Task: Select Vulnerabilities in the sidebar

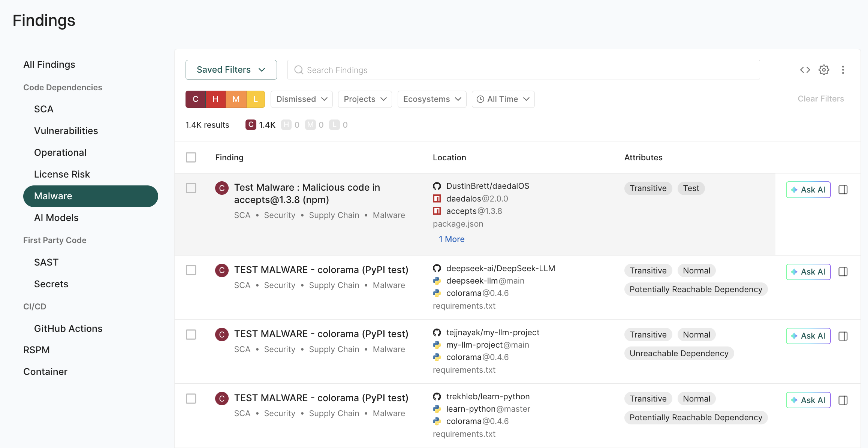Action: coord(66,131)
